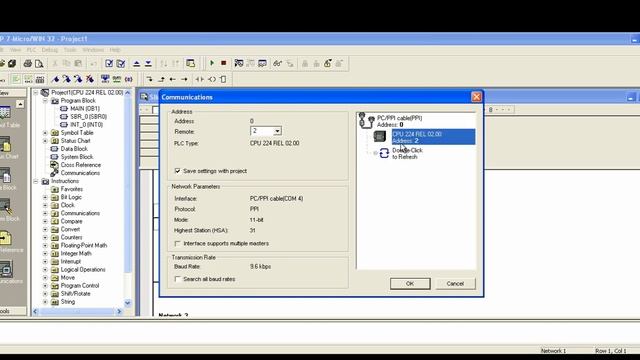Click the Line Left ladder tool
The height and width of the screenshot is (360, 640).
coord(173,79)
